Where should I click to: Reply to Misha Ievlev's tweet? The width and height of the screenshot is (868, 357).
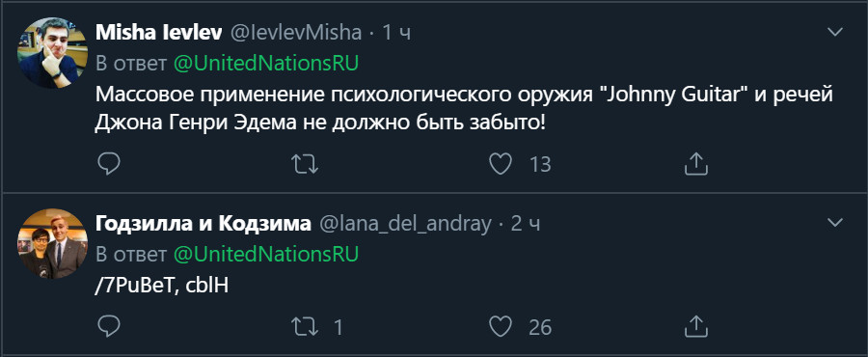pyautogui.click(x=108, y=164)
